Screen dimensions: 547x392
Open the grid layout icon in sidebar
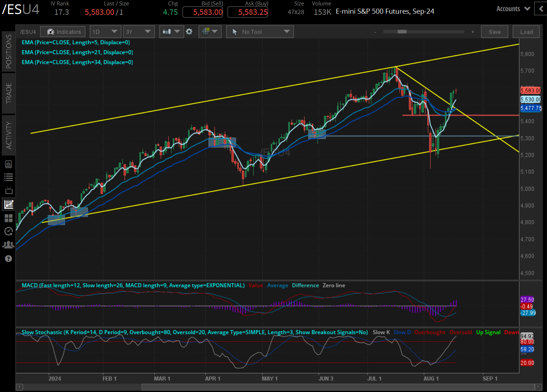pos(8,218)
